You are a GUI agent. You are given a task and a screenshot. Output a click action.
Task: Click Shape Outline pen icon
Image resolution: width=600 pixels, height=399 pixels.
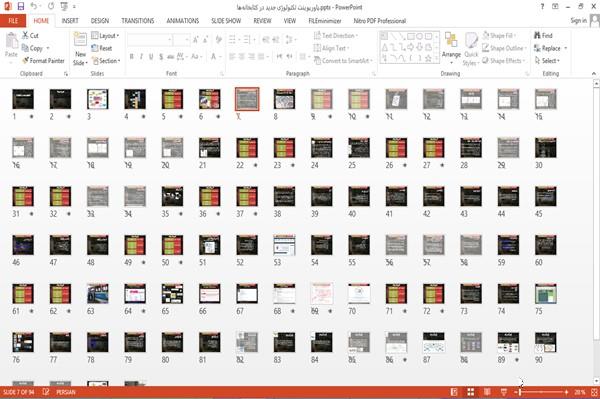486,48
